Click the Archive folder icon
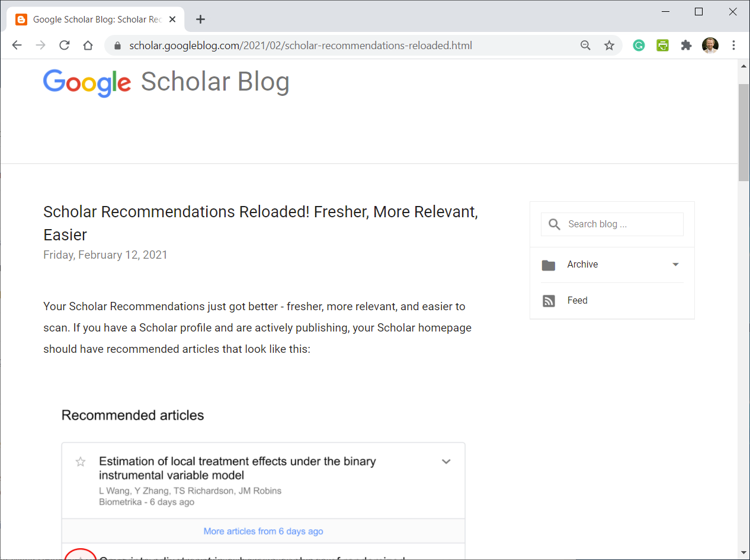 [x=549, y=265]
